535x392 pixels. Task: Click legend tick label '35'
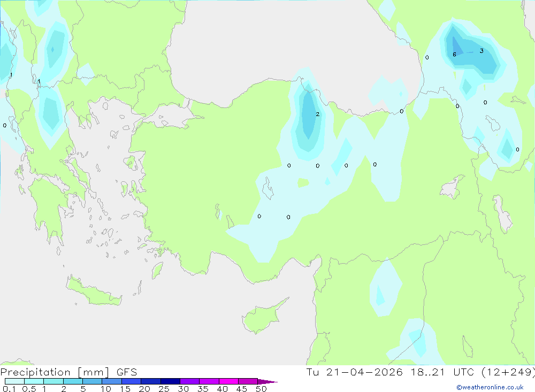pos(203,389)
